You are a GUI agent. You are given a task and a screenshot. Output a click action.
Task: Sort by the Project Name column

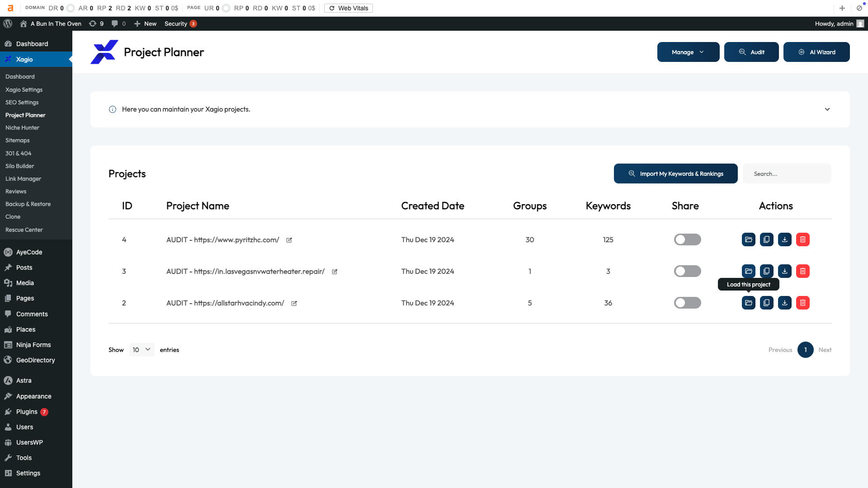coord(198,206)
